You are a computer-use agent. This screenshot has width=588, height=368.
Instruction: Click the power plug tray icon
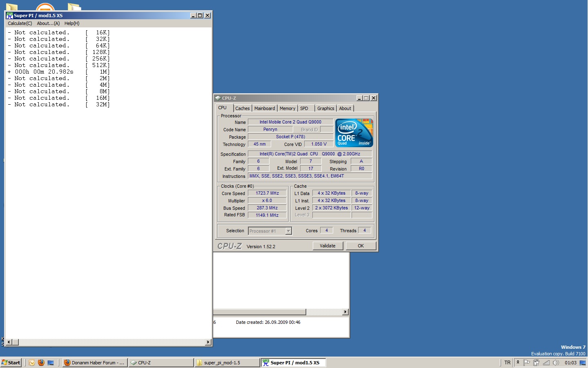[536, 363]
